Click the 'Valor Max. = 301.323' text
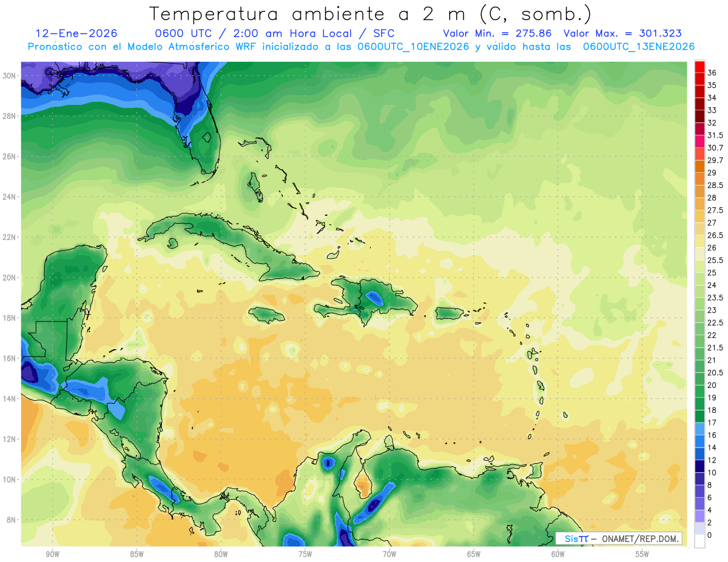 pyautogui.click(x=622, y=33)
